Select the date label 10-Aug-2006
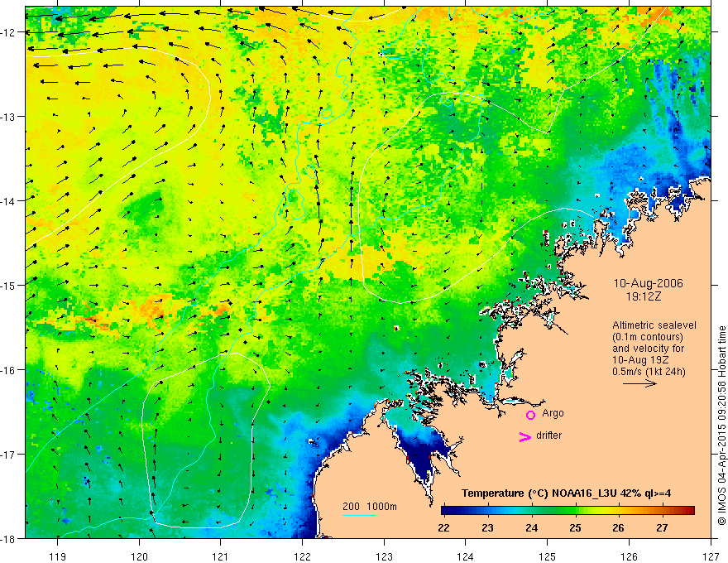 point(648,283)
